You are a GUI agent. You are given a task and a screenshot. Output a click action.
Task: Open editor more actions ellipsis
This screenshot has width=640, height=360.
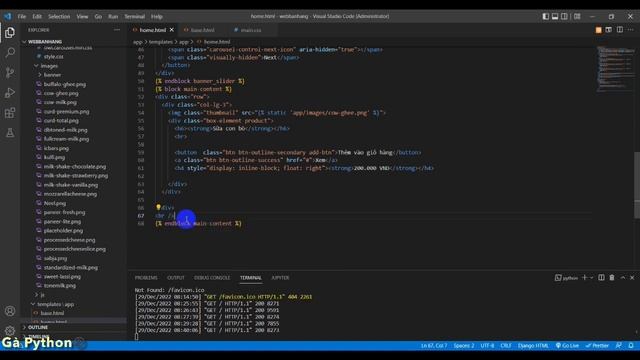[x=631, y=30]
